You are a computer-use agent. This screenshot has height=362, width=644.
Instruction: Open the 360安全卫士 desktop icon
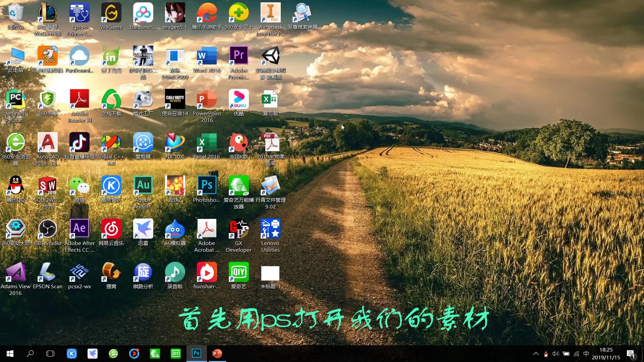tap(238, 16)
